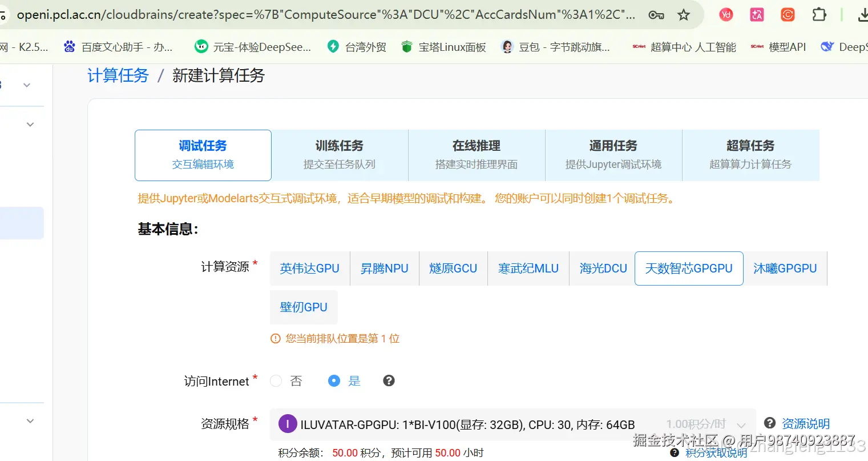Select 是 for Internet access
The width and height of the screenshot is (868, 461).
334,381
